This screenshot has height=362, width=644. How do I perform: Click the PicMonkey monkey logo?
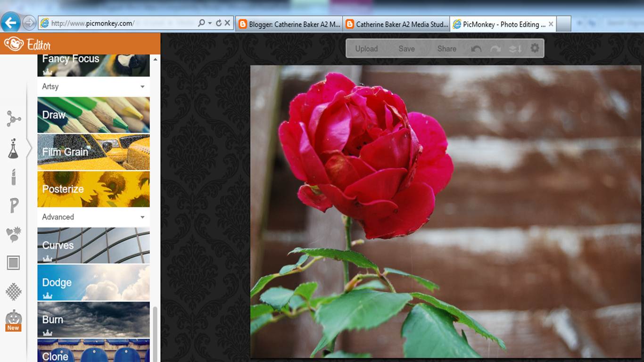13,44
